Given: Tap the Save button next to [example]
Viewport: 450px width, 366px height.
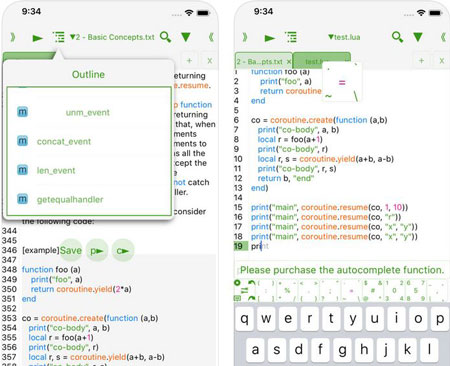Looking at the screenshot, I should (x=71, y=250).
